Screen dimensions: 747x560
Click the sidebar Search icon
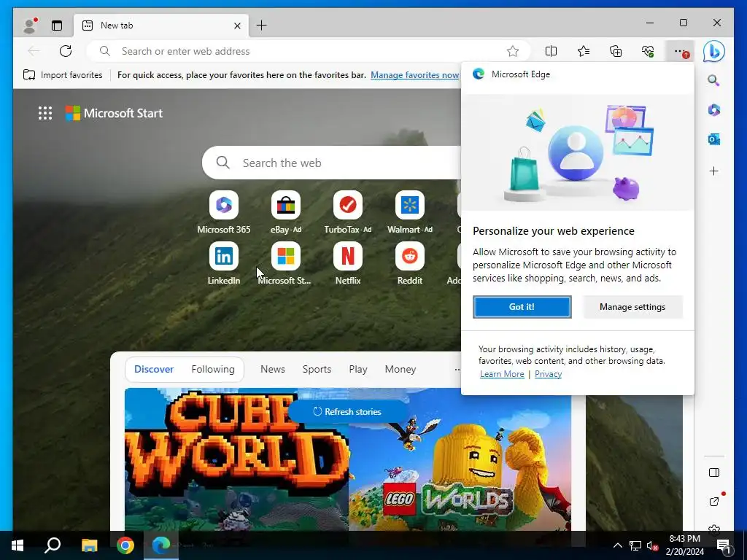713,80
